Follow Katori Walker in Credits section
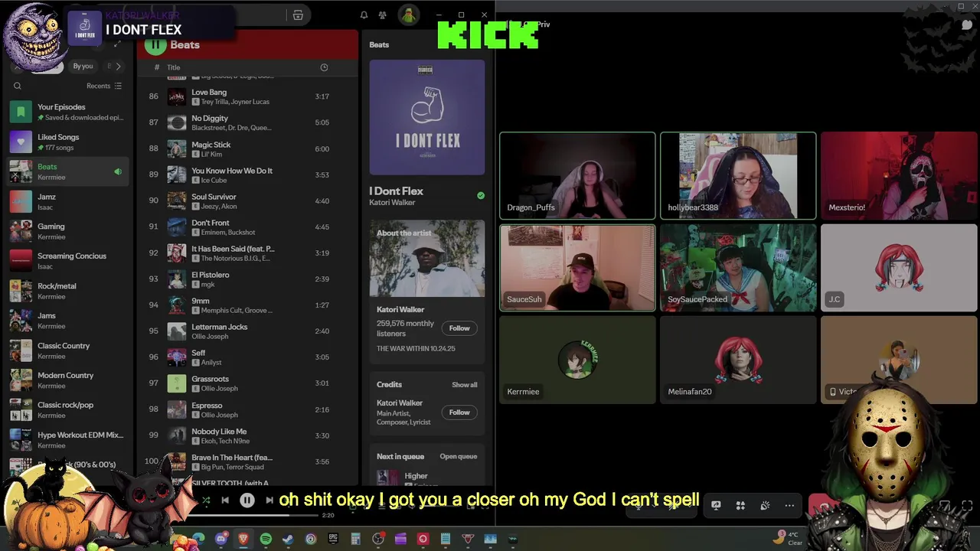The height and width of the screenshot is (551, 980). 459,412
